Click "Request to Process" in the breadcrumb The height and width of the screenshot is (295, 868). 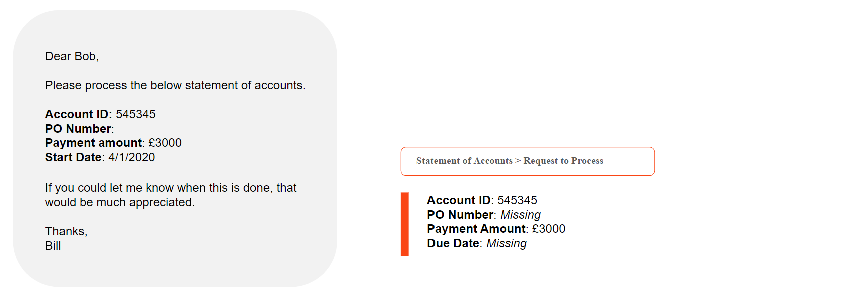[563, 161]
